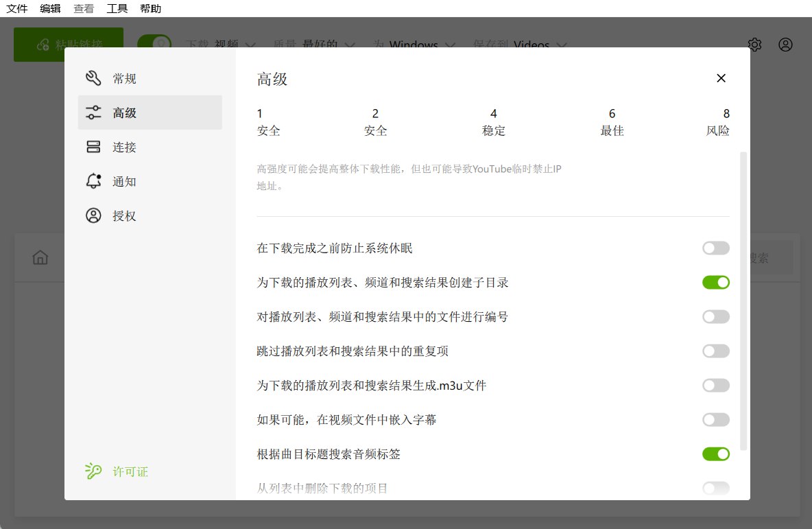Image resolution: width=812 pixels, height=529 pixels.
Task: 点击"授权"用户头像图标
Action: (93, 215)
